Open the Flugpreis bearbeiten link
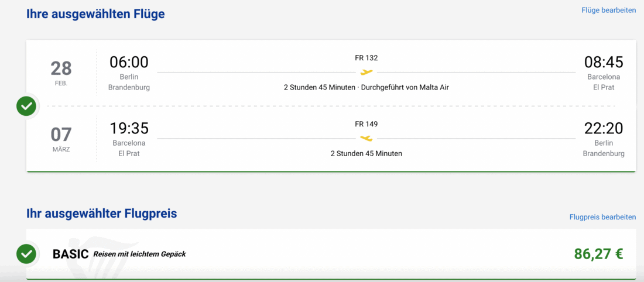Screen dimensions: 644x282 pos(602,217)
